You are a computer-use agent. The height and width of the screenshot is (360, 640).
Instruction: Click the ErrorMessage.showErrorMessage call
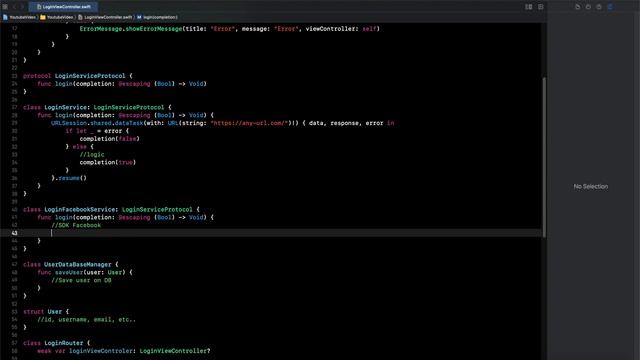(x=229, y=29)
